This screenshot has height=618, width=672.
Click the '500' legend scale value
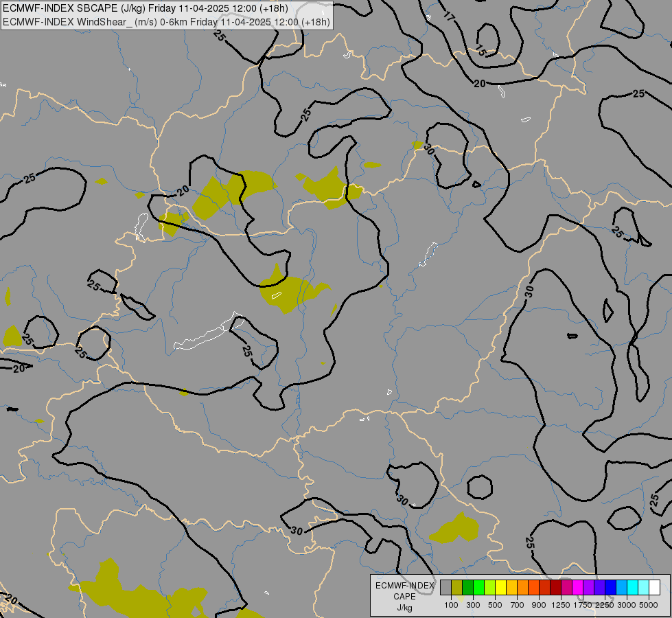495,605
